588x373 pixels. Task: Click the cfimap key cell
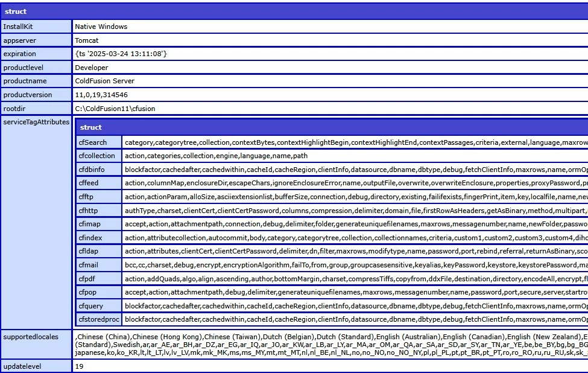click(99, 224)
